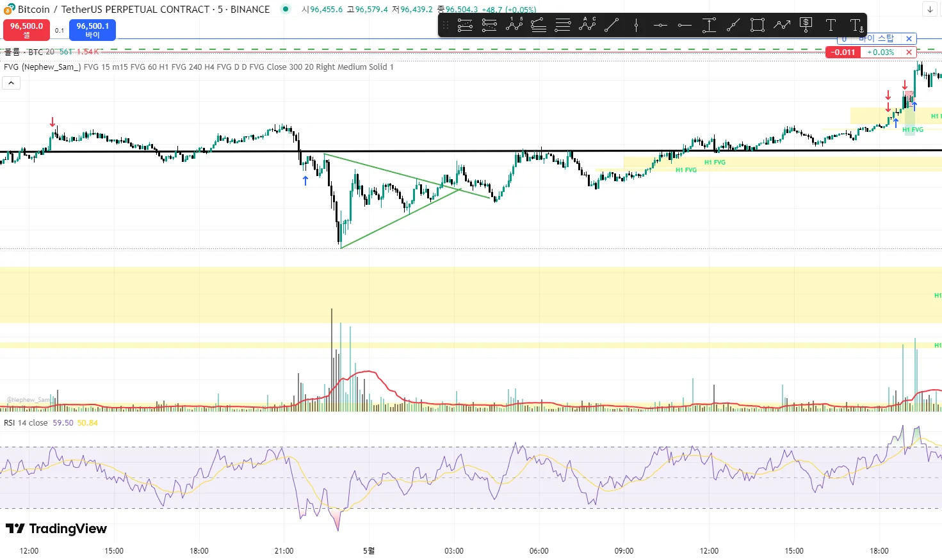Click the red -0.011 position label
Viewport: 942px width, 560px height.
coord(843,52)
